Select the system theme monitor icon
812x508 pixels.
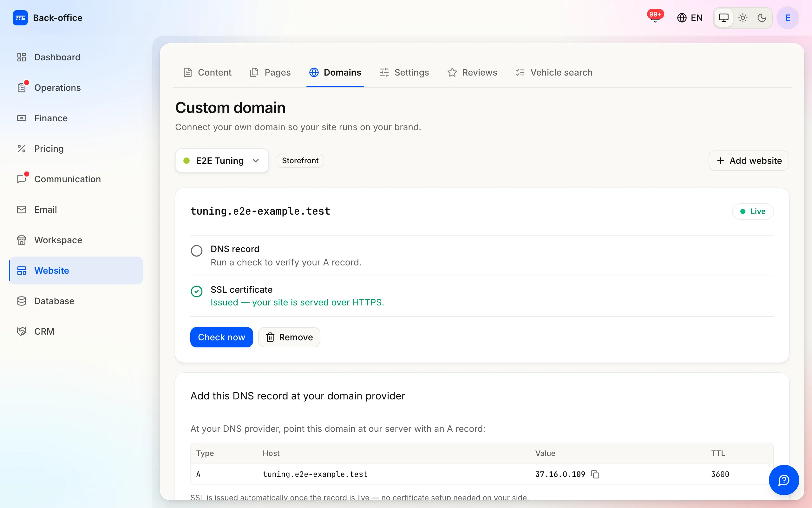(724, 18)
